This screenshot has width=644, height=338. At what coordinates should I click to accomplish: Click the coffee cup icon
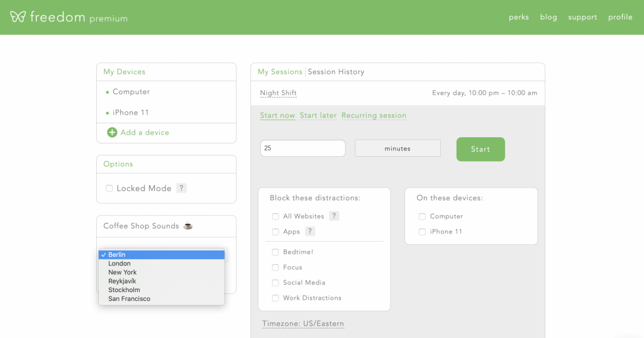pos(187,226)
